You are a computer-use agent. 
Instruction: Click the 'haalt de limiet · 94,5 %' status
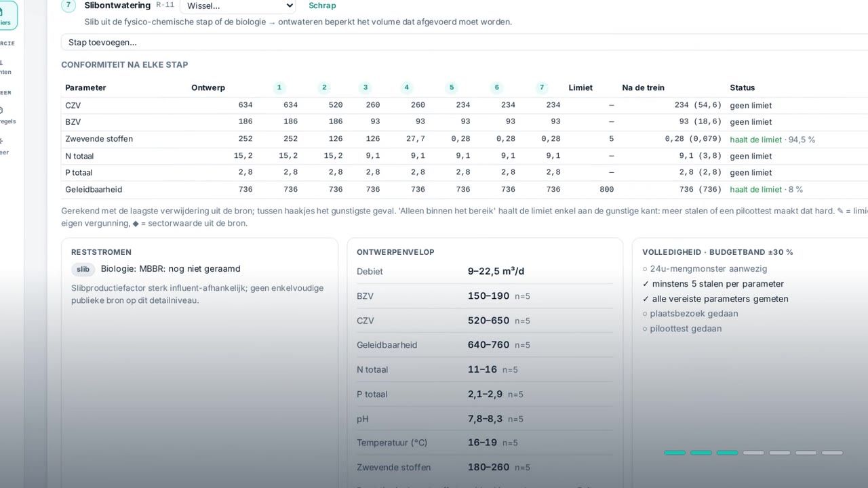[772, 140]
